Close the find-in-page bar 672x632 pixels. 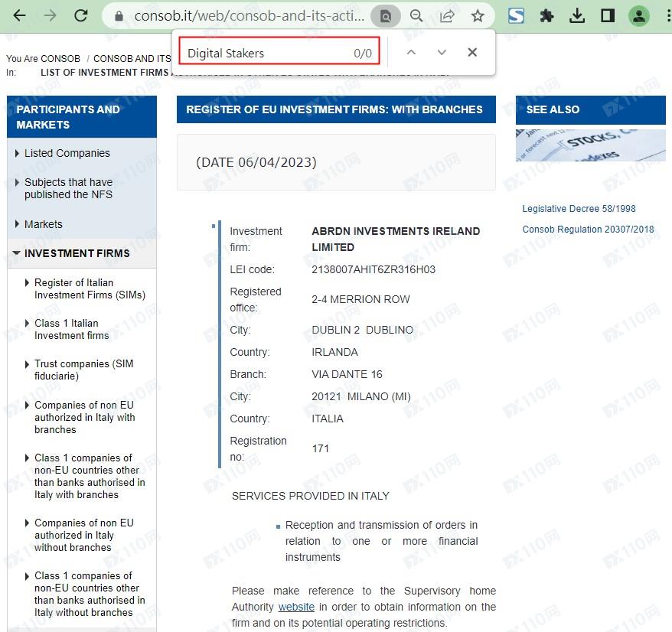[x=472, y=53]
